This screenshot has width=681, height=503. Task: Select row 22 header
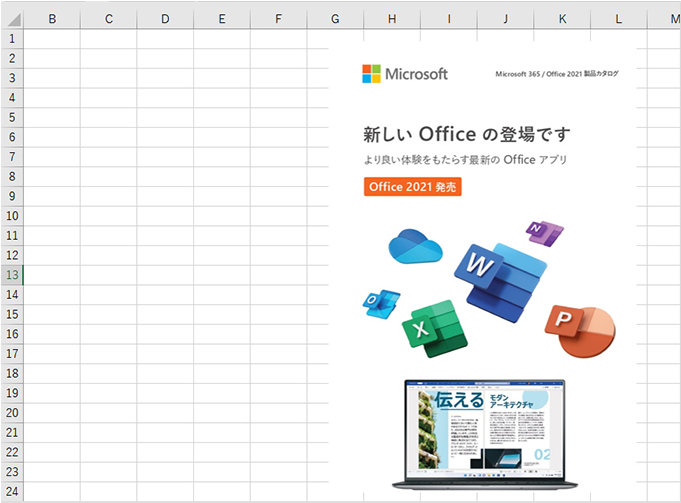point(12,452)
